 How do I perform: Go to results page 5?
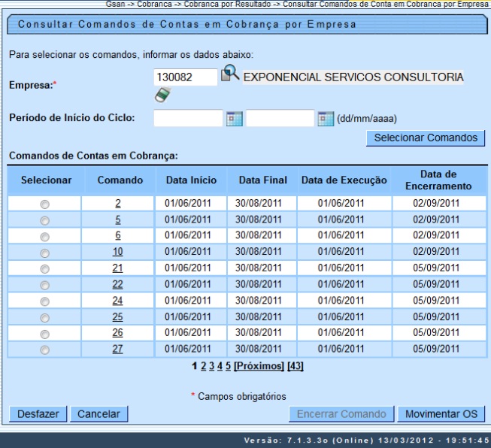(228, 365)
